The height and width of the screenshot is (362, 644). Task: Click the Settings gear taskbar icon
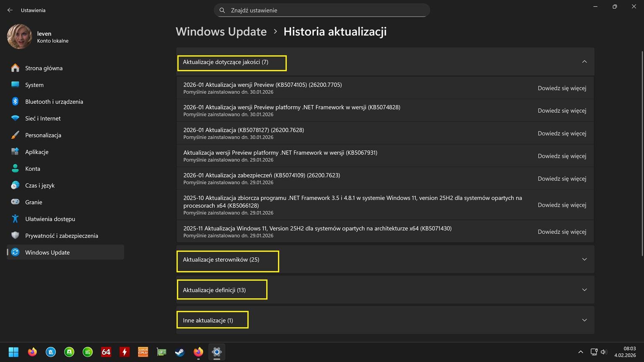217,352
